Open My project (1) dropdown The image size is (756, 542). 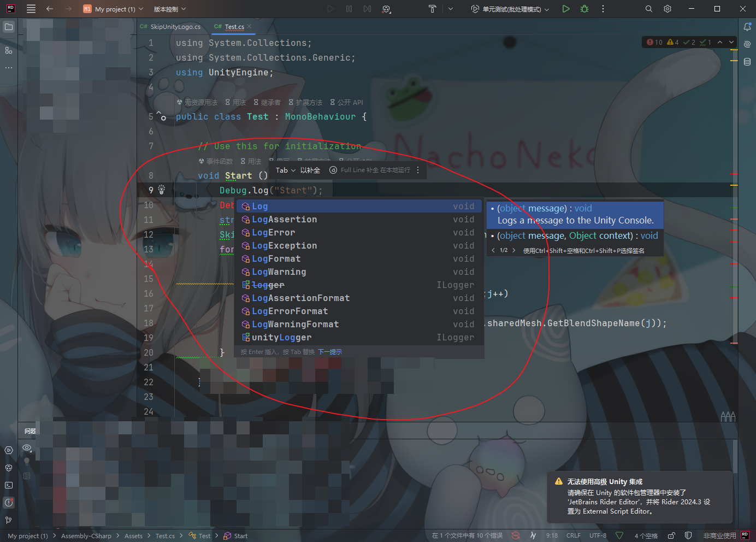click(x=114, y=9)
